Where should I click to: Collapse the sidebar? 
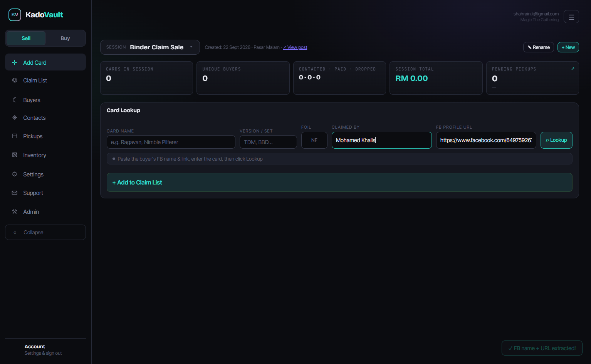[x=45, y=232]
